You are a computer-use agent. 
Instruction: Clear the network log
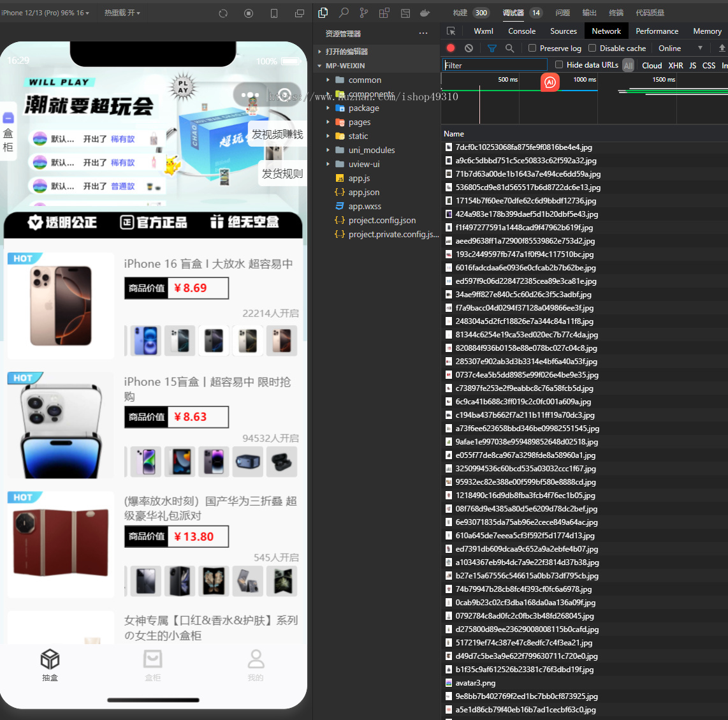(x=469, y=48)
